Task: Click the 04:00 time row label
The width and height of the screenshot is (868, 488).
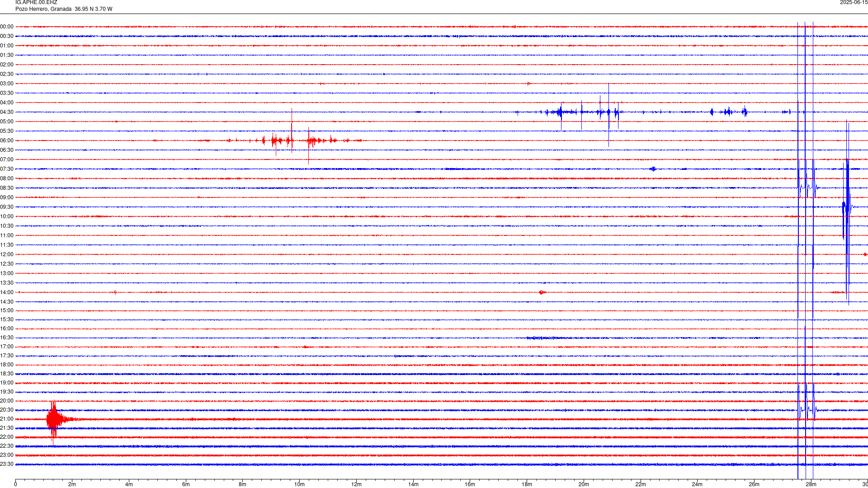Action: pos(7,103)
